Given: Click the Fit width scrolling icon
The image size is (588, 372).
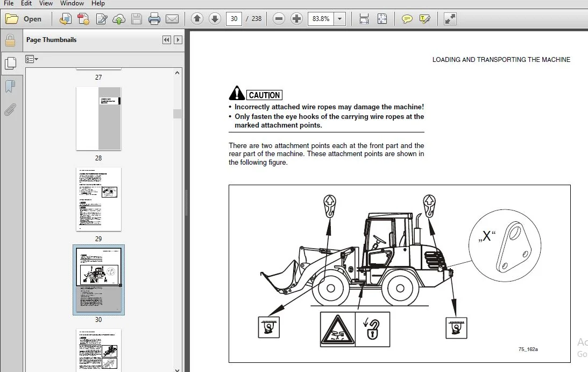Looking at the screenshot, I should tap(364, 19).
